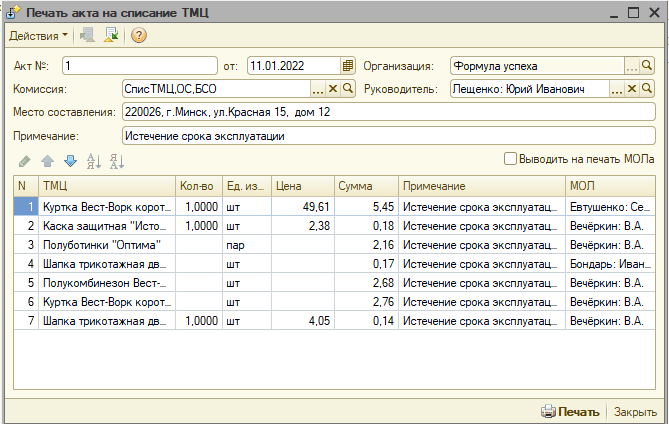Open calendar picker next to date field
This screenshot has width=669, height=424.
click(x=348, y=66)
